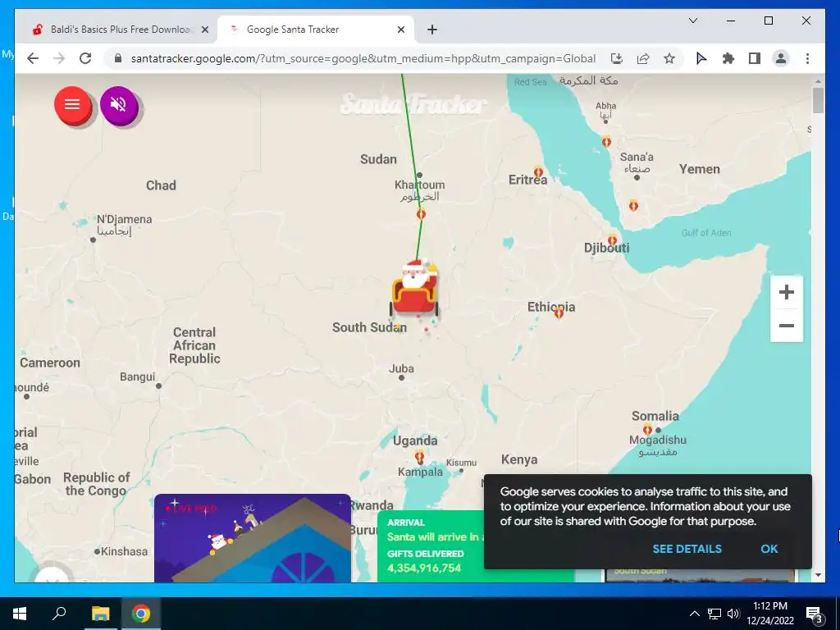The width and height of the screenshot is (840, 630).
Task: Click the gift marker at Mogadishu
Action: [x=647, y=429]
